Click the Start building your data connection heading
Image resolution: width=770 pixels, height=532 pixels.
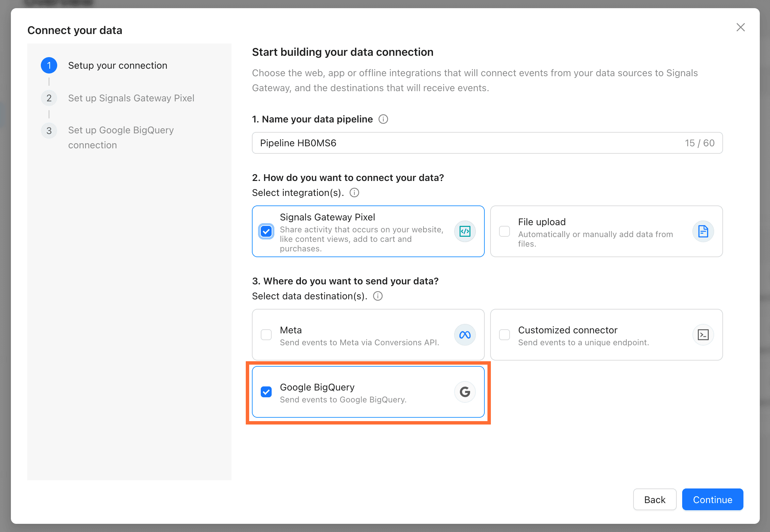click(x=342, y=52)
